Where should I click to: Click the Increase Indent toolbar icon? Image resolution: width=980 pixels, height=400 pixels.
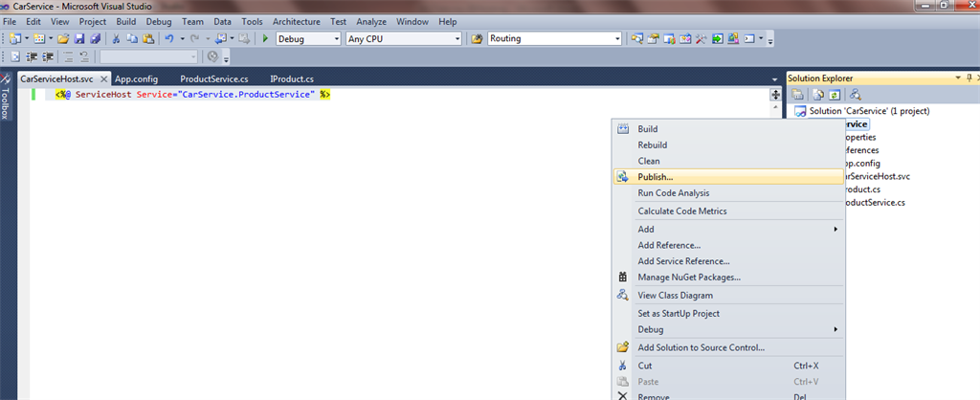coord(48,56)
